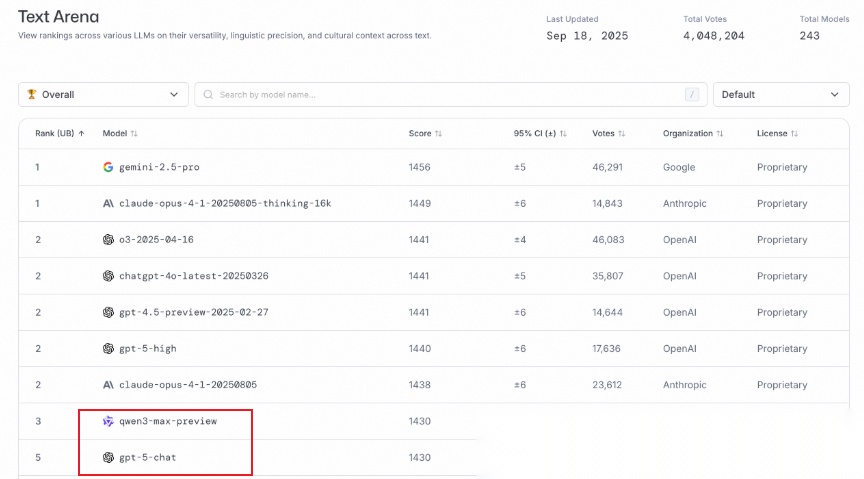864x479 pixels.
Task: Click the slash shortcut badge in search box
Action: (692, 95)
